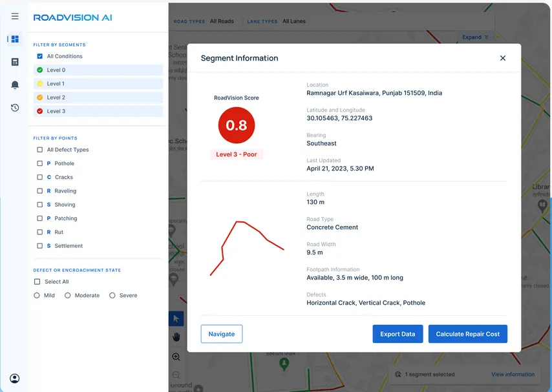This screenshot has height=392, width=552.
Task: Click the 0.8 RoadVision Score circle
Action: click(236, 125)
